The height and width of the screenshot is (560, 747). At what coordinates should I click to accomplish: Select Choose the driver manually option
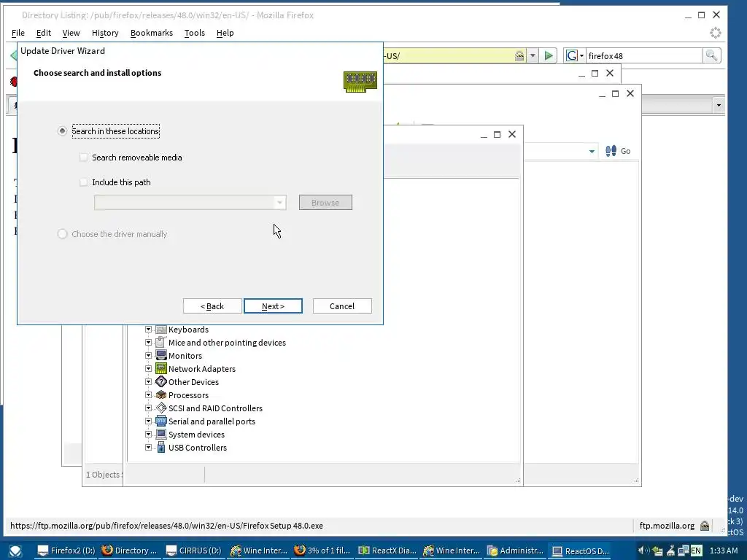[62, 234]
